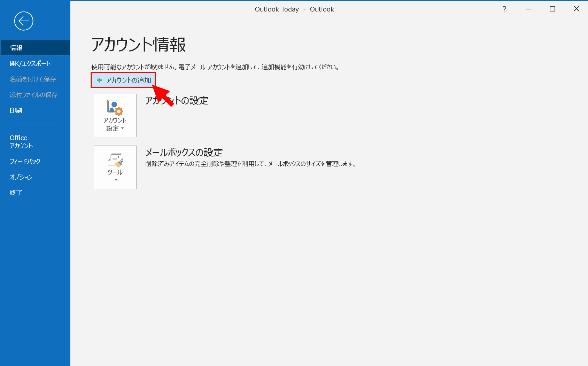The height and width of the screenshot is (366, 588).
Task: Close the Outlook window
Action: point(576,9)
